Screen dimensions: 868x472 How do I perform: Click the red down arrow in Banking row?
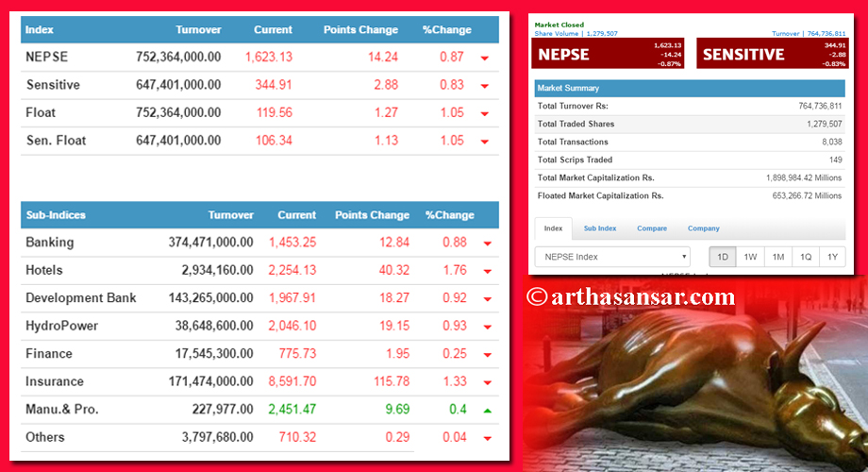pyautogui.click(x=487, y=244)
